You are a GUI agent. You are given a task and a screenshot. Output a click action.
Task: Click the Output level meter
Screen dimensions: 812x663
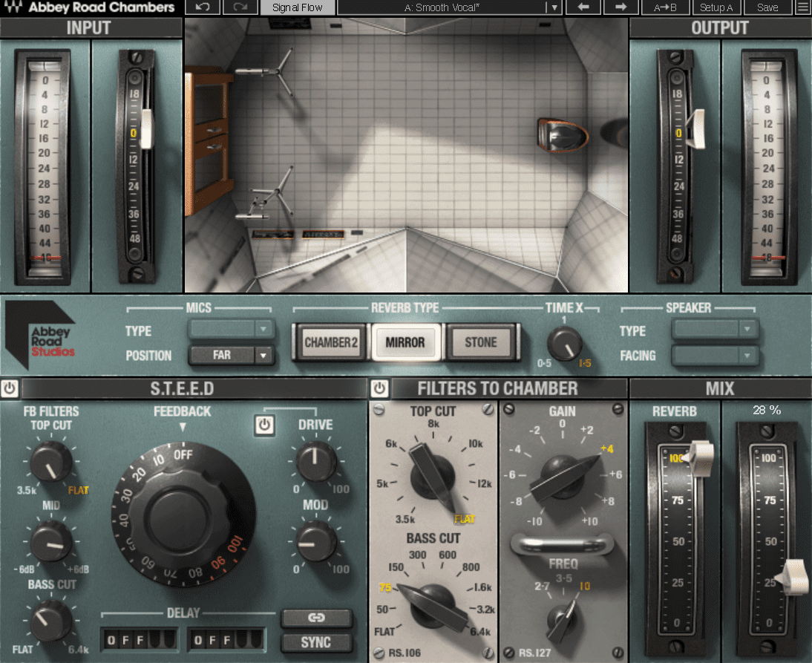pyautogui.click(x=768, y=167)
